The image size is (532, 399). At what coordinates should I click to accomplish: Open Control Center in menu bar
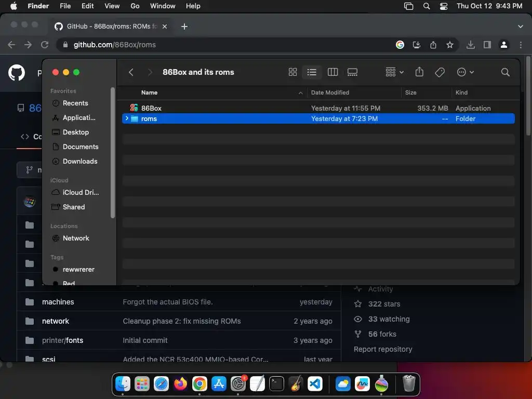pos(444,6)
